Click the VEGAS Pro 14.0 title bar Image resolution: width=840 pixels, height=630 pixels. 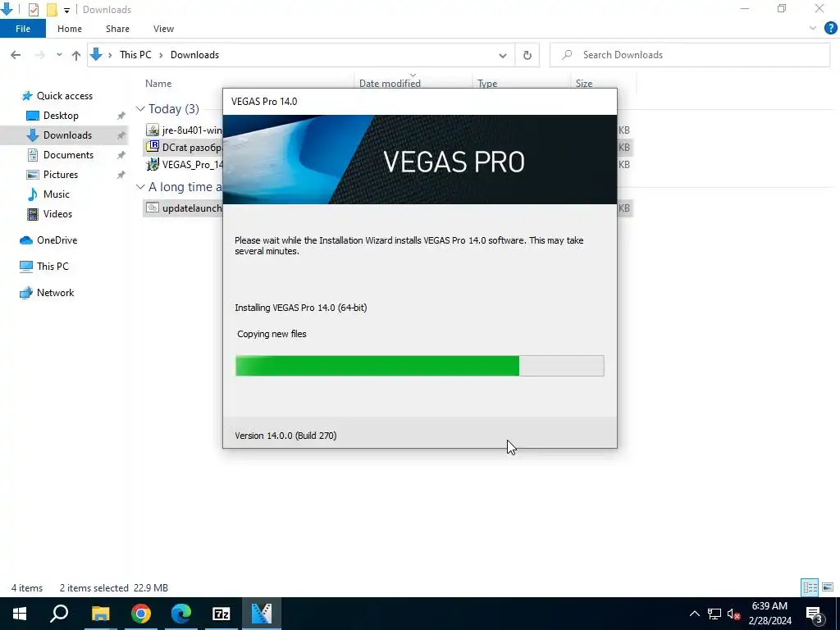click(419, 101)
